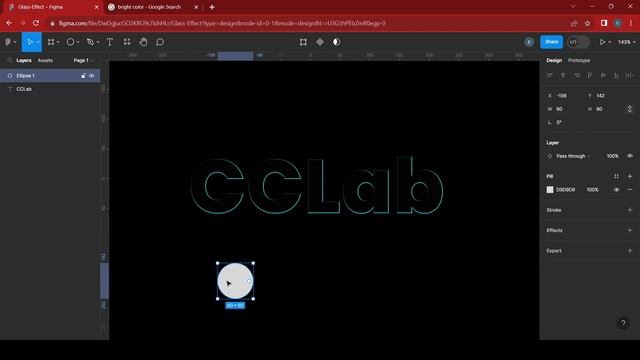Click the X position input field
Viewport: 640px width, 360px height.
[564, 96]
